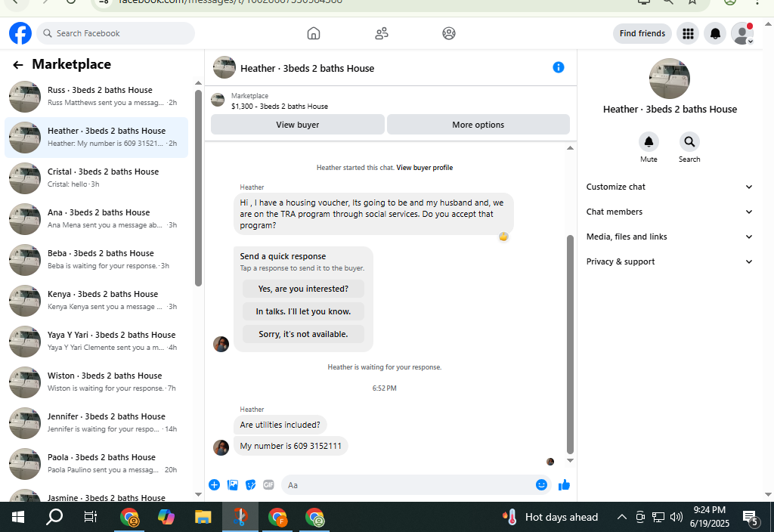Image resolution: width=774 pixels, height=532 pixels.
Task: Open Kenya 3beds 2 baths House chat
Action: click(96, 301)
